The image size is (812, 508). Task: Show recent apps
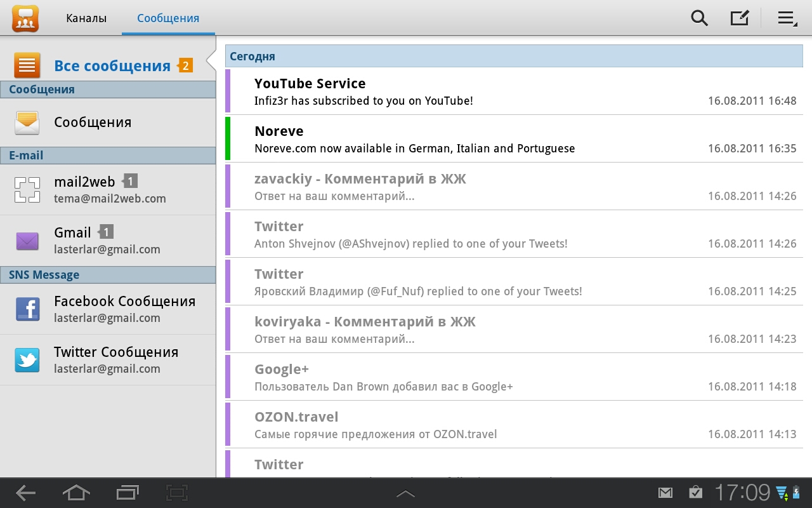pos(127,493)
